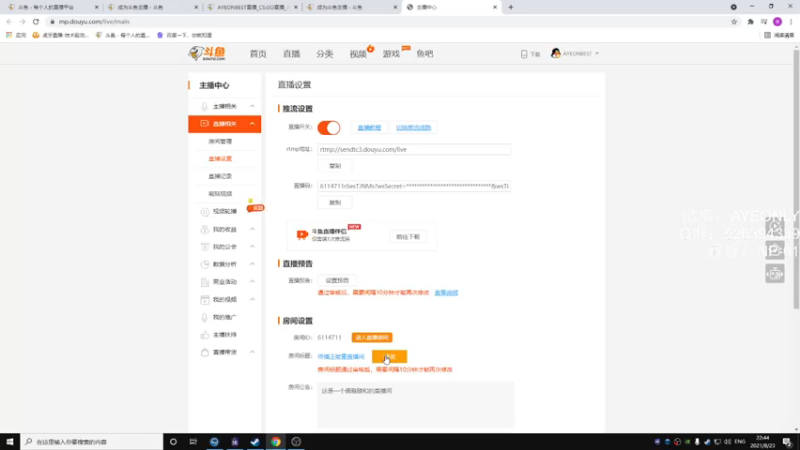This screenshot has width=800, height=450.
Task: Open Task View on the taskbar
Action: pos(193,442)
